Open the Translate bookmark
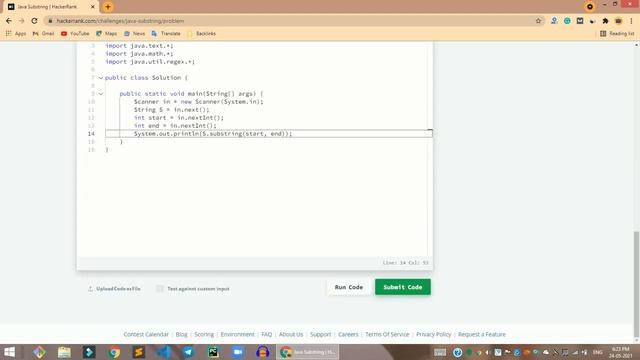Image resolution: width=640 pixels, height=360 pixels. click(166, 33)
